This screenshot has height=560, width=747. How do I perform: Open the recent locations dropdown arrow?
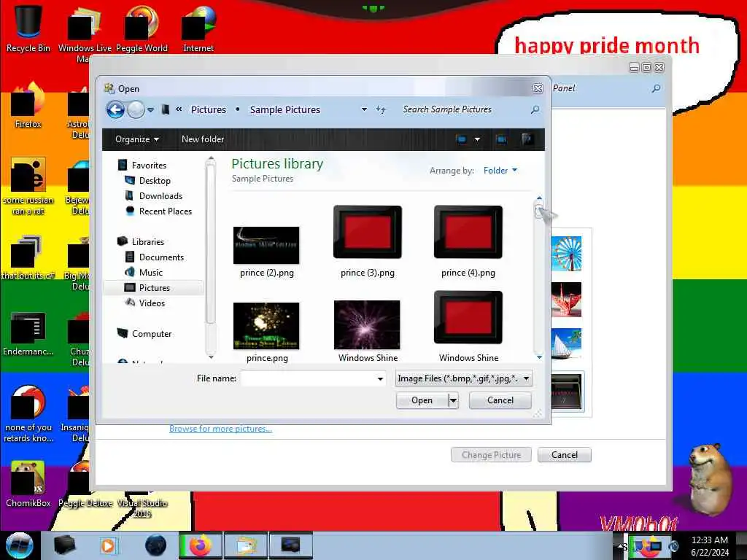point(150,110)
